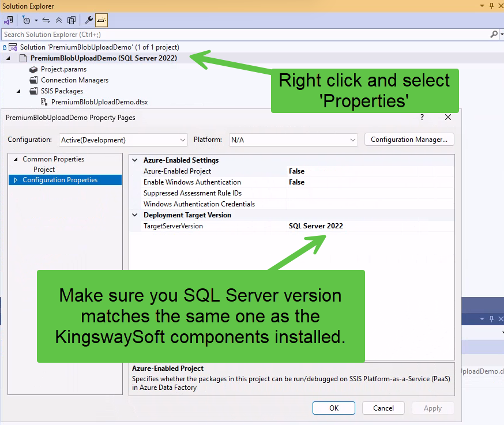Click the Azure-Enabled Settings category header text
Image resolution: width=504 pixels, height=425 pixels.
[x=181, y=160]
